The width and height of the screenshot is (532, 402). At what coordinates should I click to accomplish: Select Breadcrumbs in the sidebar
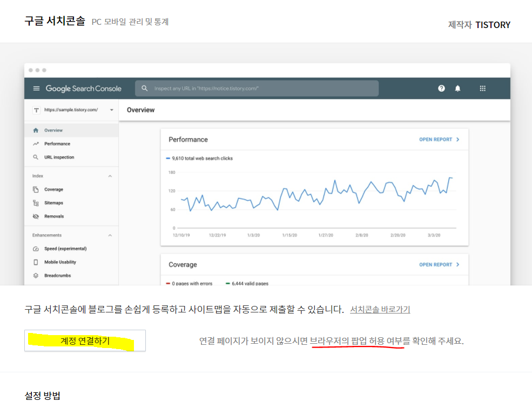72,276
